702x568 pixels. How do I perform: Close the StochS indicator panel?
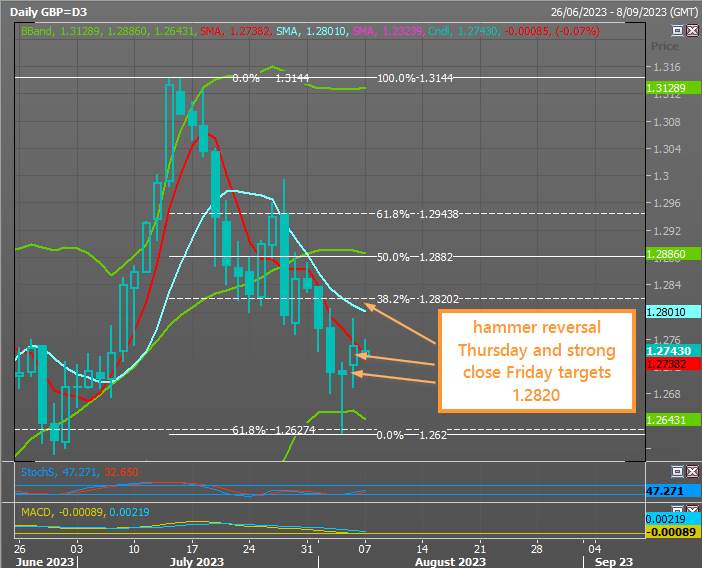[x=692, y=471]
